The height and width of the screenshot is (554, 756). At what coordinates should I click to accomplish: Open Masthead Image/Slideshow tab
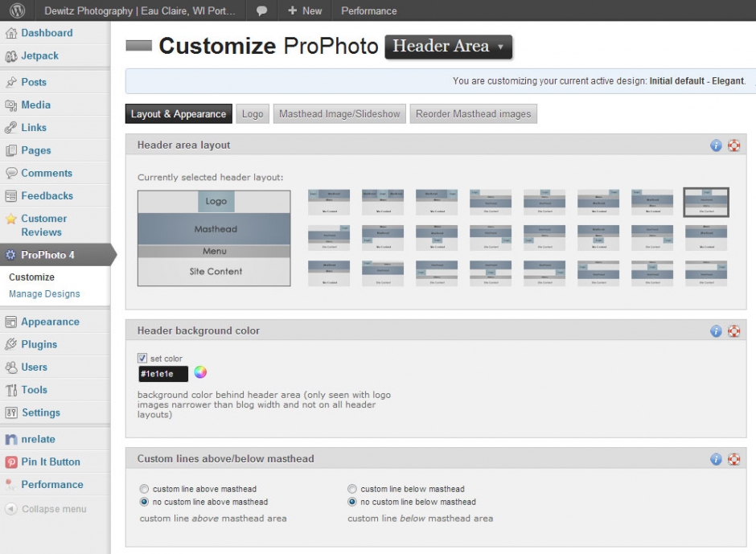pos(339,114)
